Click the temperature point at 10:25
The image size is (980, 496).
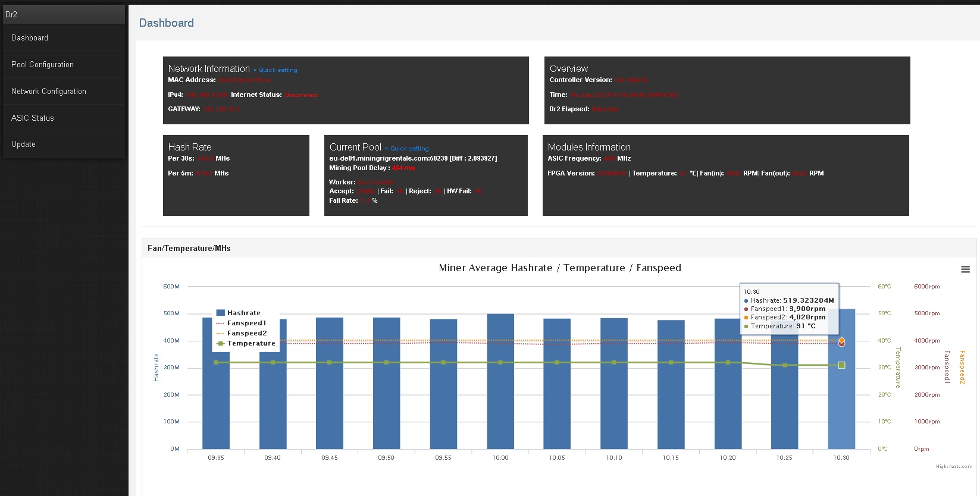point(785,365)
